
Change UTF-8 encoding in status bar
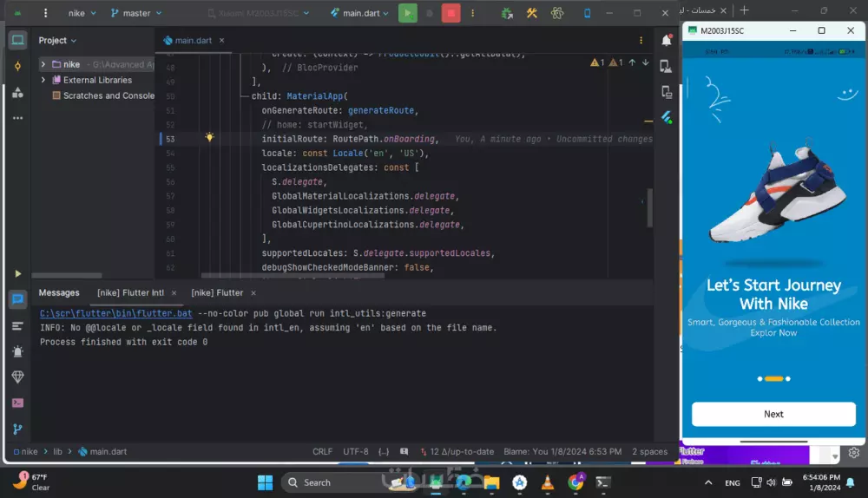[x=355, y=451]
